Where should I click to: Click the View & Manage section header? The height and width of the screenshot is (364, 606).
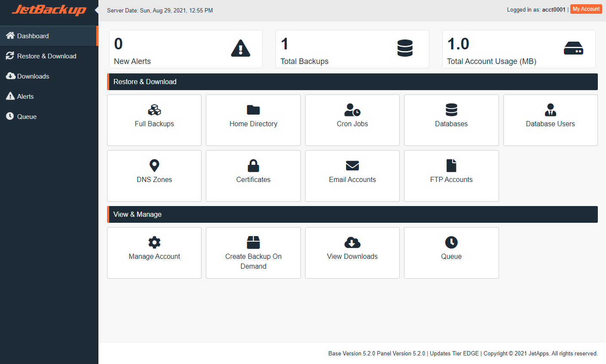(352, 214)
